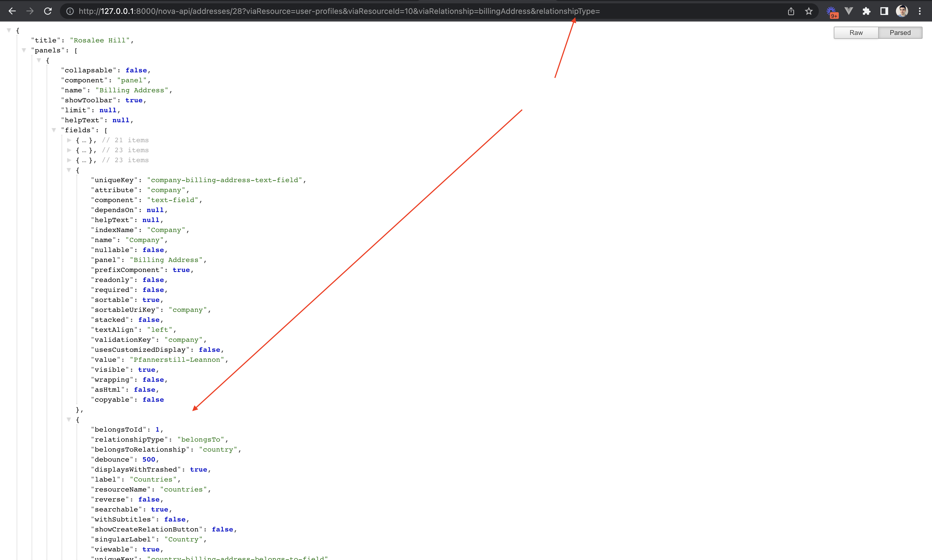Select the Parsed tab

pos(900,32)
